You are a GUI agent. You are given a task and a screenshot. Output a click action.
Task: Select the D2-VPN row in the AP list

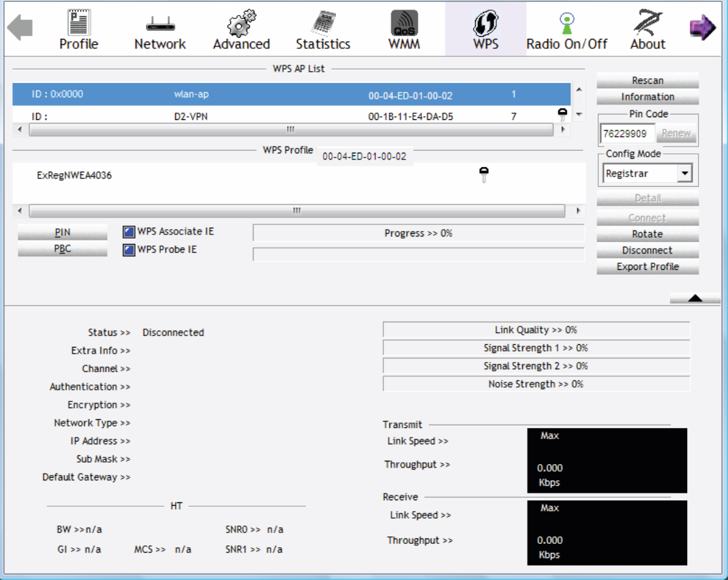coord(292,116)
